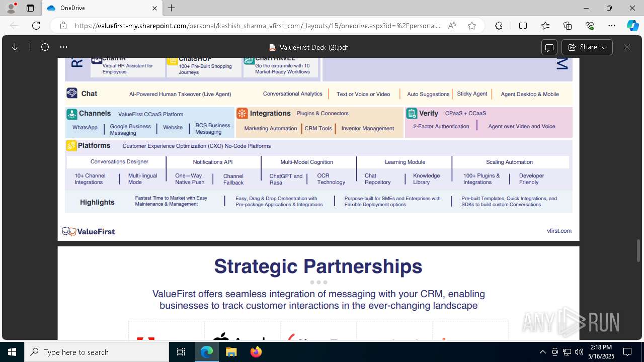Open tab actions menu icon
644x362 pixels.
pos(30,8)
